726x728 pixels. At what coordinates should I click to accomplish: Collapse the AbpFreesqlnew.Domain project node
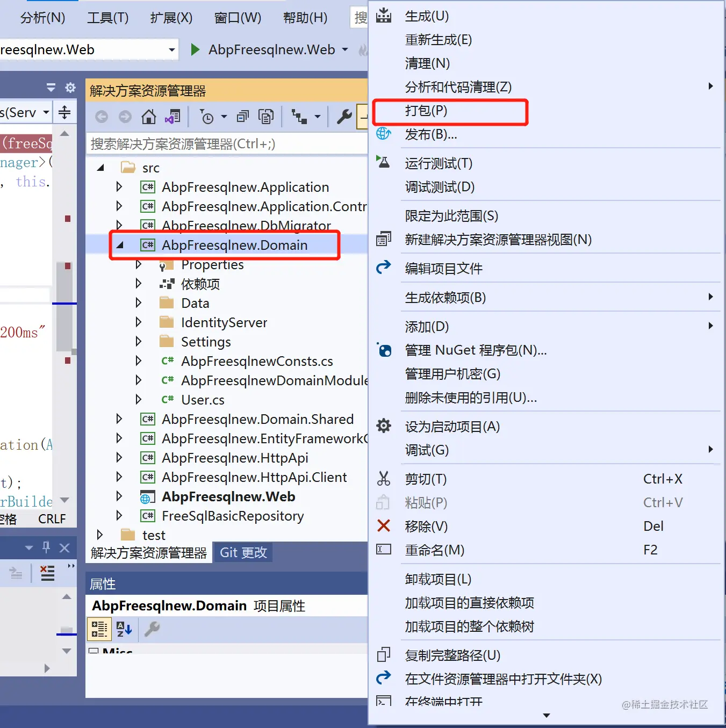pyautogui.click(x=120, y=245)
